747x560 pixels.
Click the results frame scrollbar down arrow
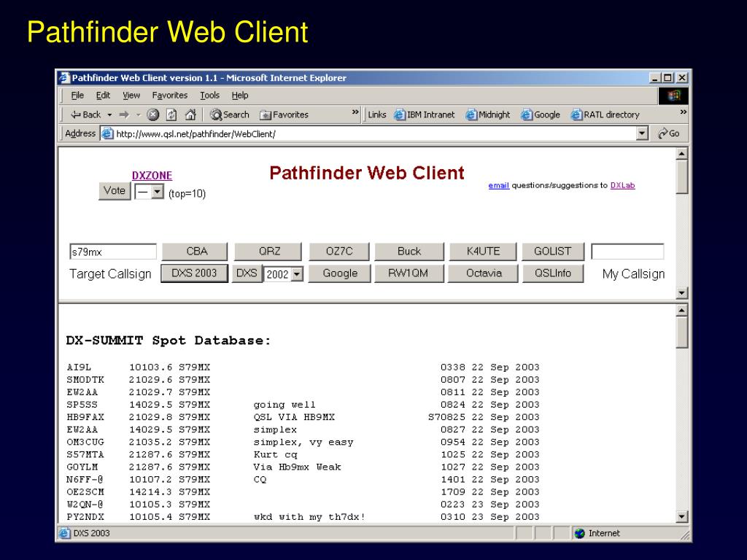[x=682, y=517]
